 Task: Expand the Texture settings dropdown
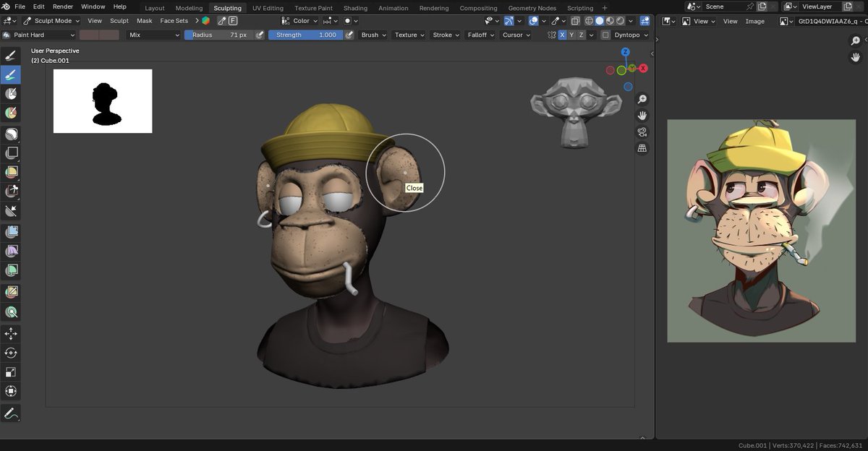409,35
